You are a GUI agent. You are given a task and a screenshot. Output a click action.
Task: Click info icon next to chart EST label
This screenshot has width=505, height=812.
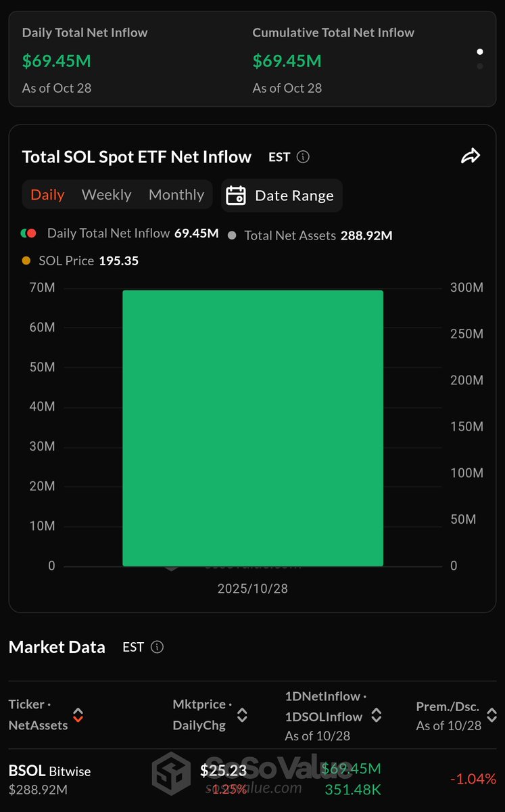tap(304, 157)
